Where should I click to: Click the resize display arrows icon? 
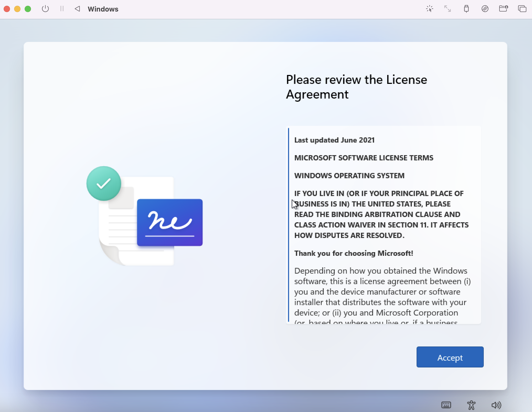(x=448, y=9)
